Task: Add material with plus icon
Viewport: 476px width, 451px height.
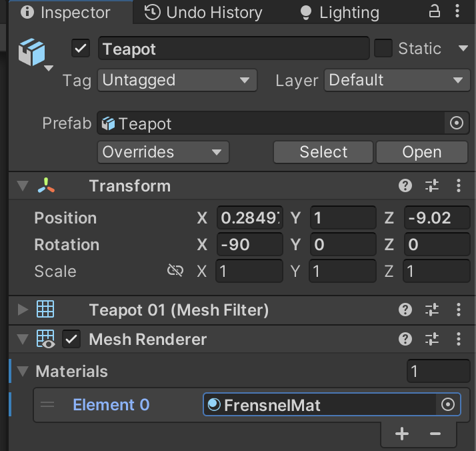Action: 401,434
